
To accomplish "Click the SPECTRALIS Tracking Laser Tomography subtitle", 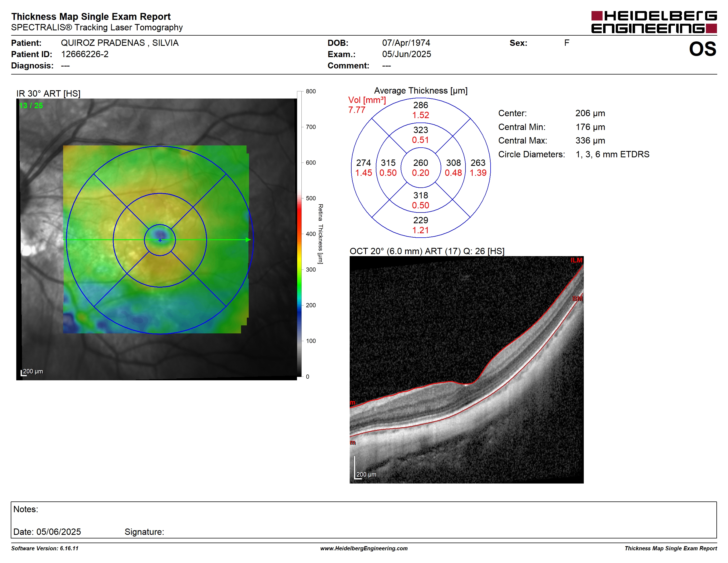I will coord(97,28).
